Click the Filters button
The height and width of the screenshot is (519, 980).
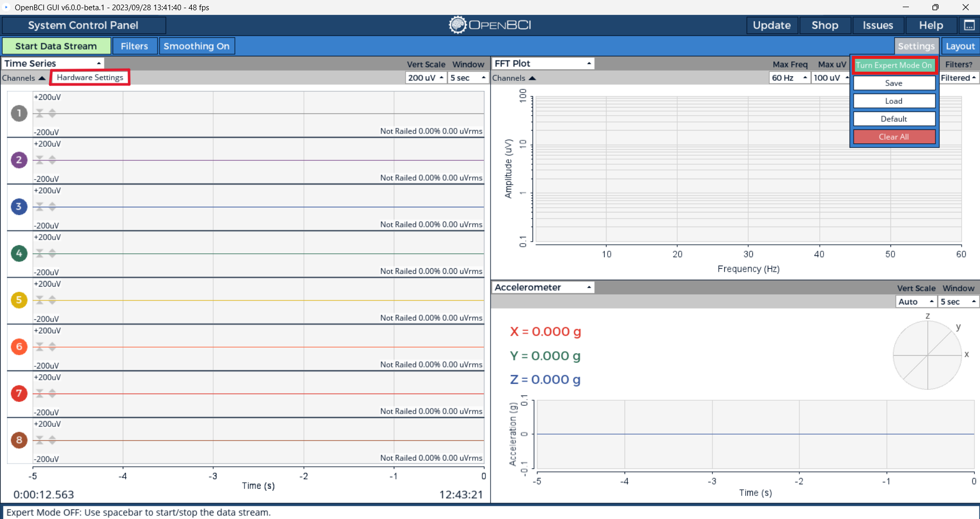[x=134, y=46]
